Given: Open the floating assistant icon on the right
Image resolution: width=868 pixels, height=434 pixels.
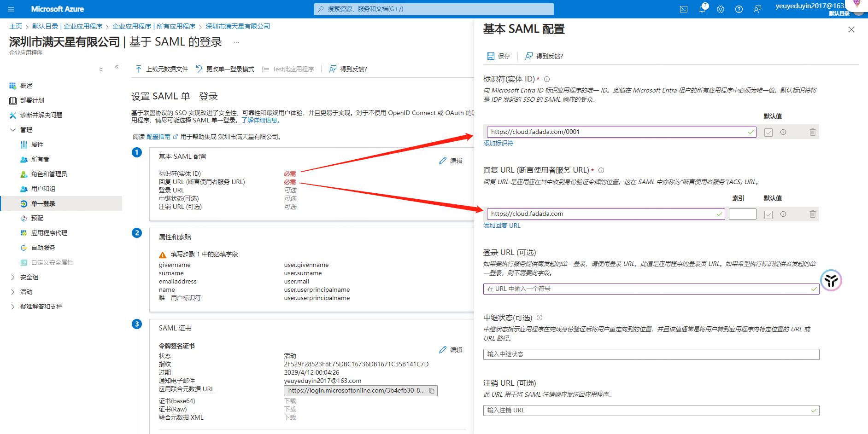Looking at the screenshot, I should [831, 280].
